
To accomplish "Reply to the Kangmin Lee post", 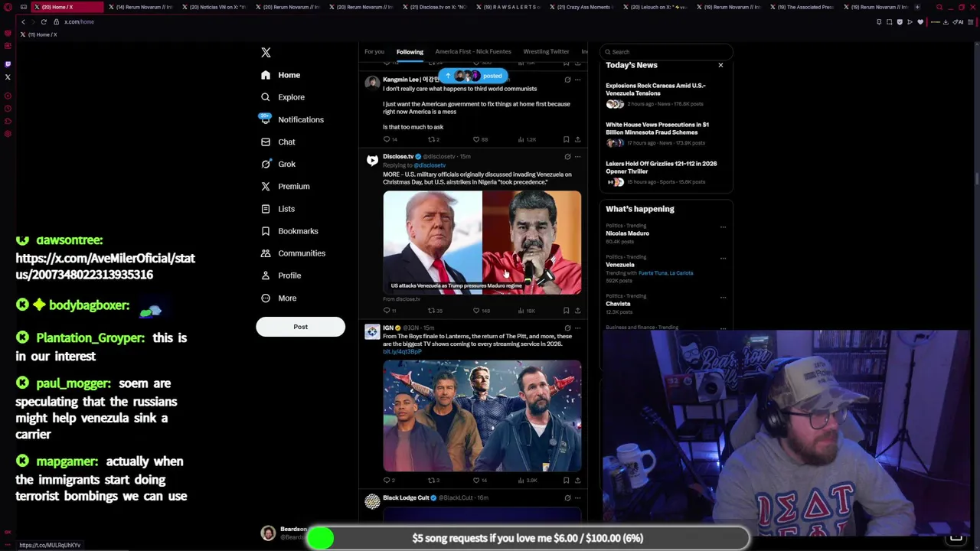I will point(389,140).
